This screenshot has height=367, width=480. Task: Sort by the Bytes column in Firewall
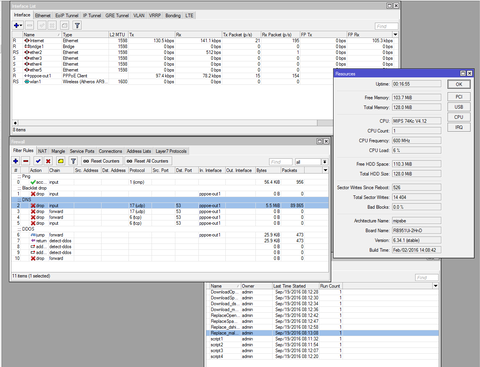[x=268, y=170]
